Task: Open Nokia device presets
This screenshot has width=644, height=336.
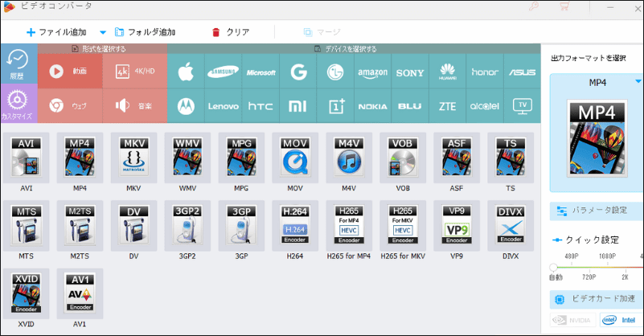Action: pos(372,106)
